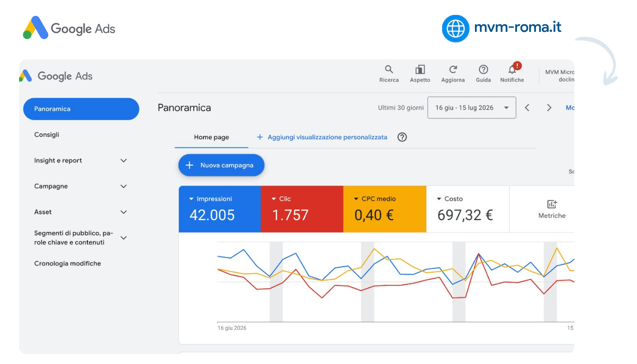Expand Segmenti di pubblico, parole chiave e contenuti
This screenshot has width=637, height=364.
123,238
